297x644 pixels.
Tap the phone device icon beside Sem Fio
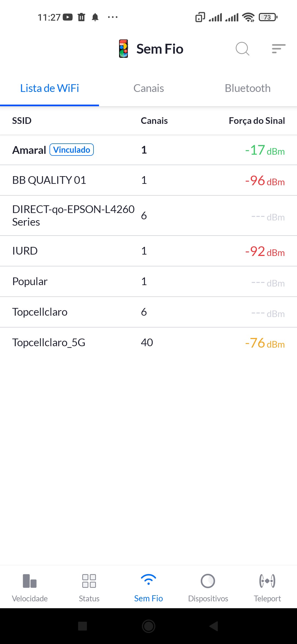point(123,49)
